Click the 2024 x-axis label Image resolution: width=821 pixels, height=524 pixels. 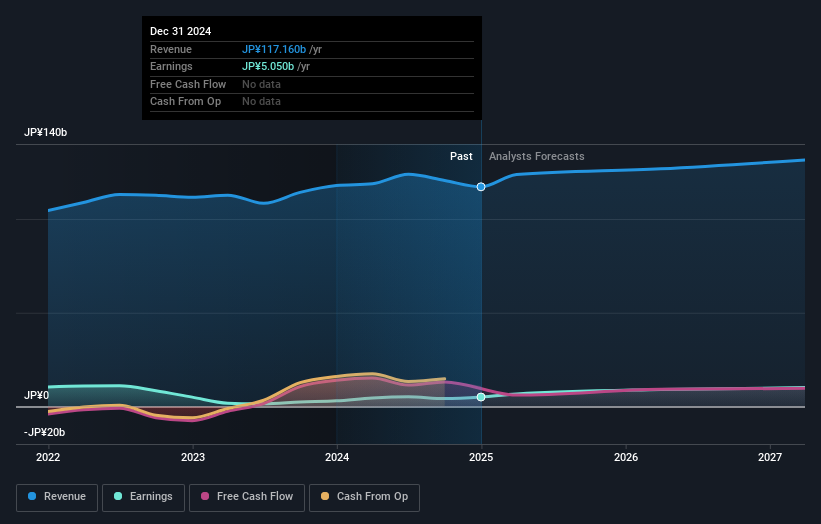click(337, 457)
